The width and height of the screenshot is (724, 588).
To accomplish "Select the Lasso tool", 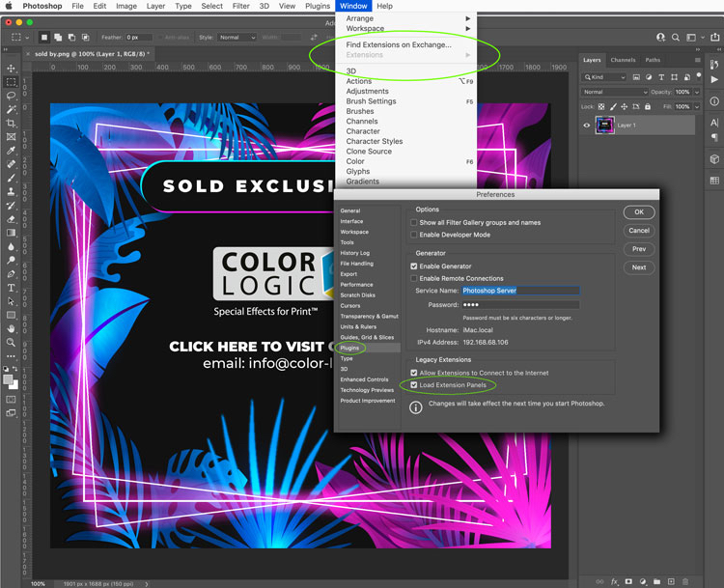I will (x=11, y=96).
